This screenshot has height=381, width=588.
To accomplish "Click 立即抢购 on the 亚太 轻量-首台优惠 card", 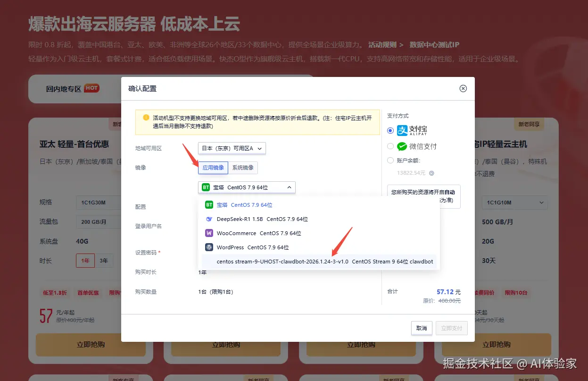I will click(91, 345).
